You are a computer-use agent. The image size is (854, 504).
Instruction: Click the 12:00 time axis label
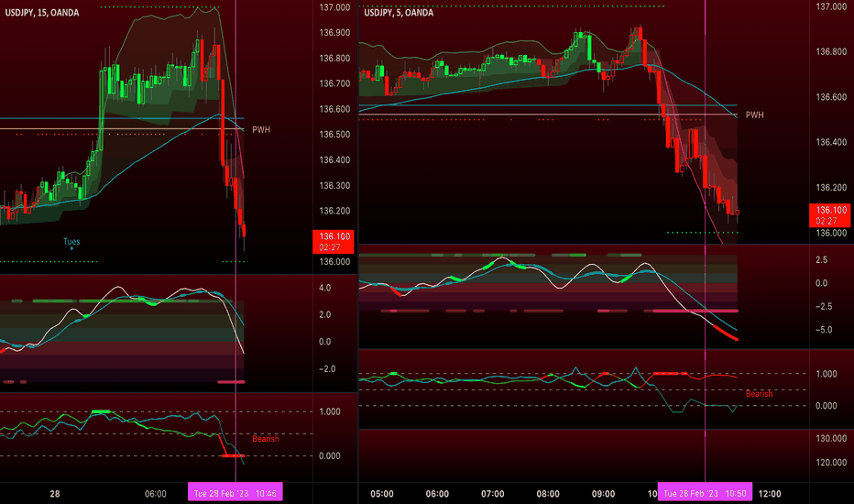point(770,494)
